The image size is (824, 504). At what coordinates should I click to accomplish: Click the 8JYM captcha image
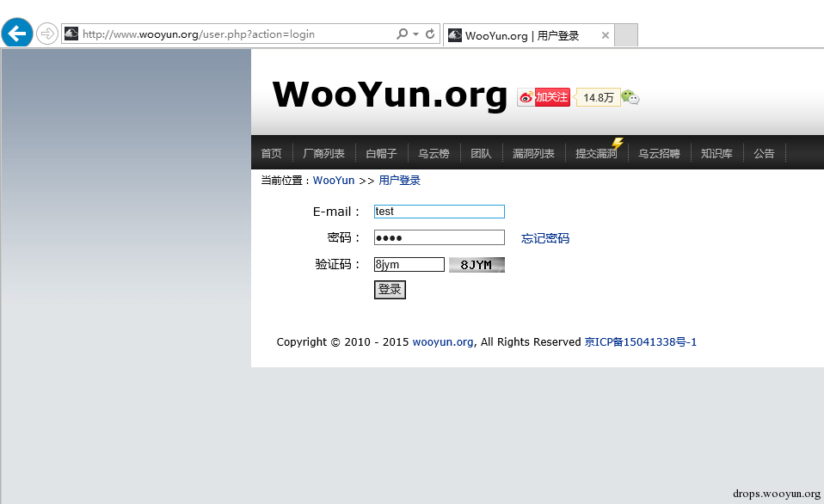click(477, 265)
